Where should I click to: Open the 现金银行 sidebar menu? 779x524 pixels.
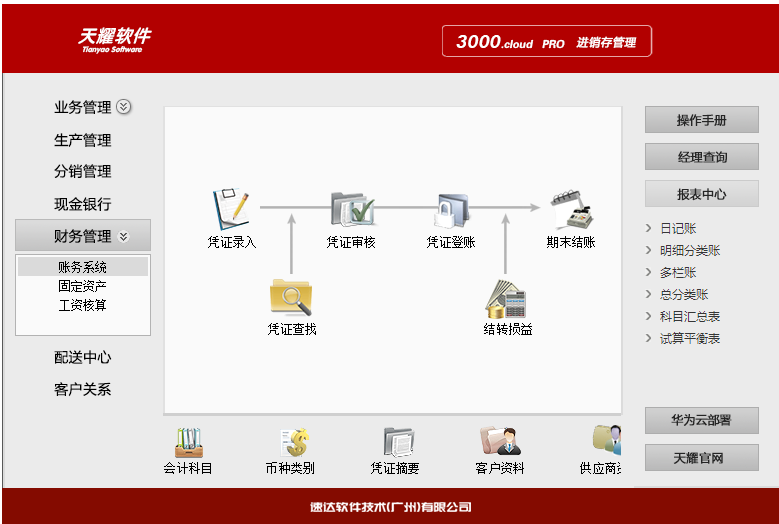(x=83, y=204)
